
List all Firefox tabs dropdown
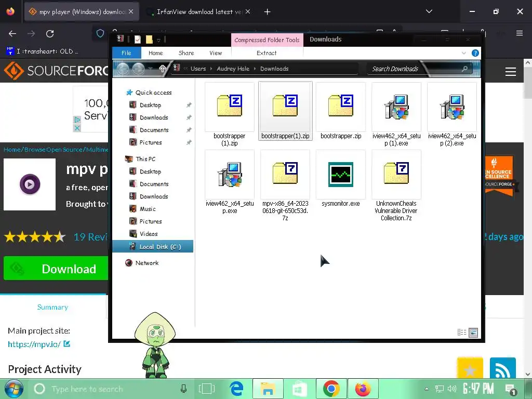click(x=429, y=11)
